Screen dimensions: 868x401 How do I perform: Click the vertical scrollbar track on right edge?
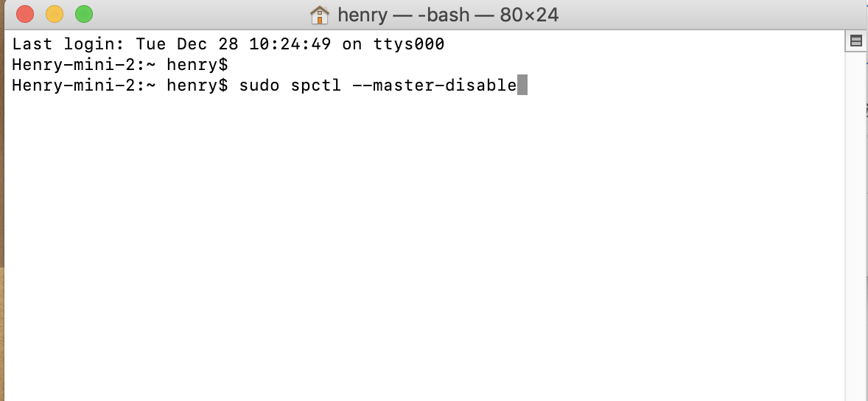click(x=855, y=221)
